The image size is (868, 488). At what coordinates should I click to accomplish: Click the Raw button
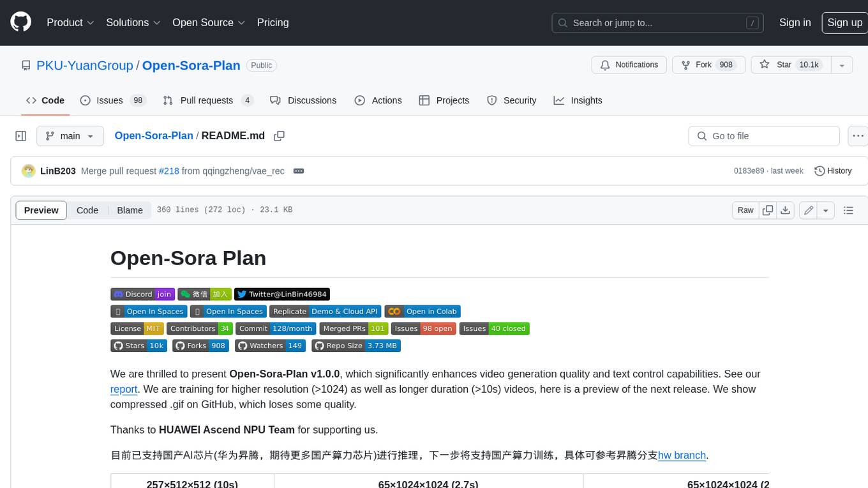click(745, 210)
